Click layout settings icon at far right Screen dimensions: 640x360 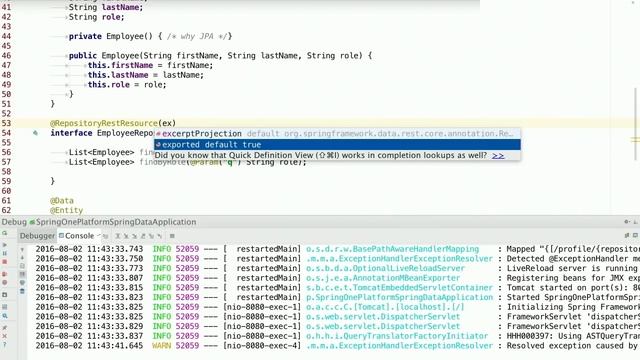click(x=636, y=236)
